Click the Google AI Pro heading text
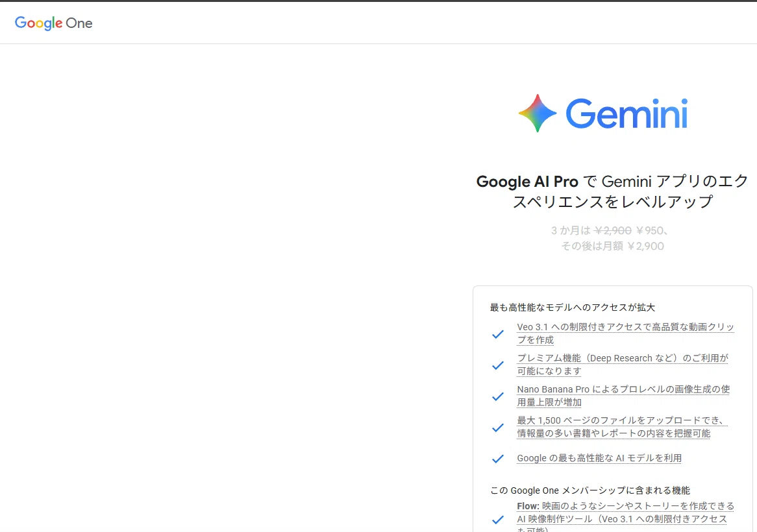757x532 pixels. pos(612,191)
